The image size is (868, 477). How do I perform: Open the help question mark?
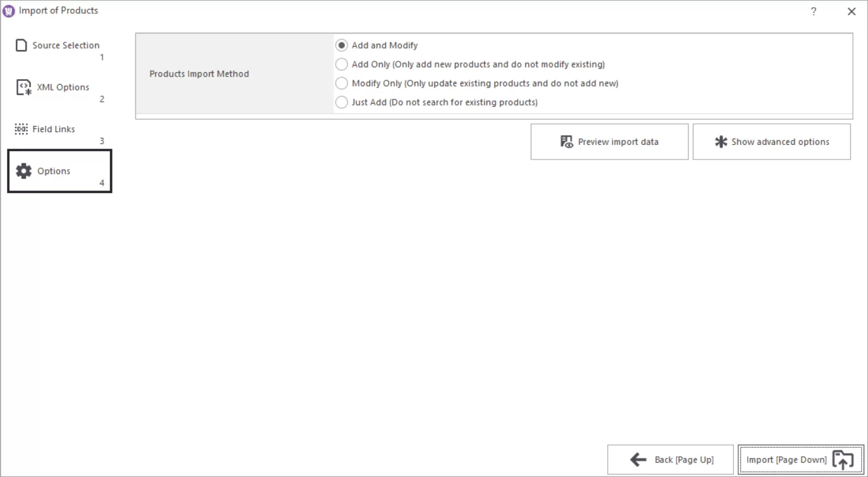click(x=814, y=11)
